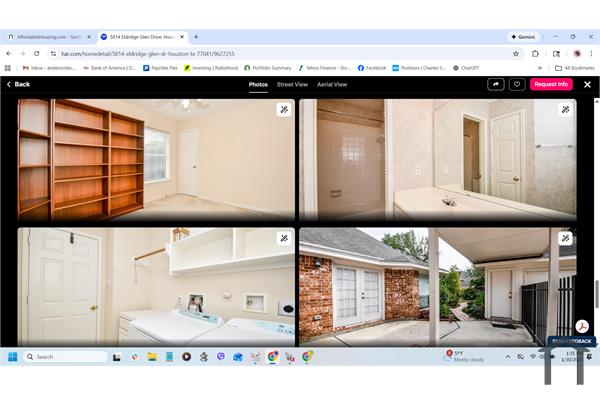The width and height of the screenshot is (600, 395).
Task: Open the All Bookmarks folder
Action: 575,68
